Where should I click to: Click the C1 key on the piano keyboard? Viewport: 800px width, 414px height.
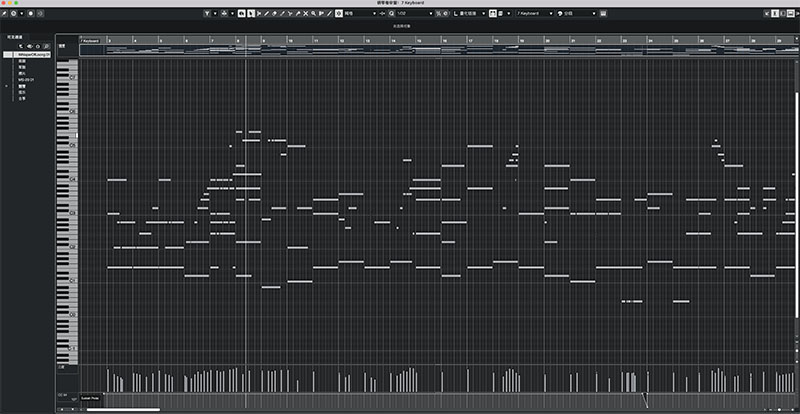click(x=67, y=282)
